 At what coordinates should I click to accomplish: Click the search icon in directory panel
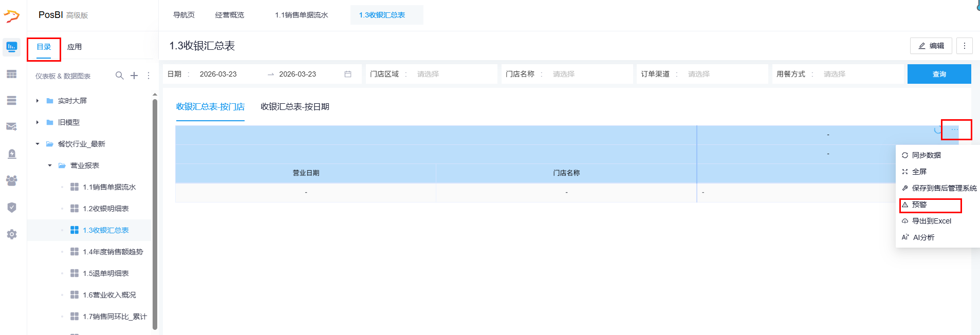[x=119, y=76]
